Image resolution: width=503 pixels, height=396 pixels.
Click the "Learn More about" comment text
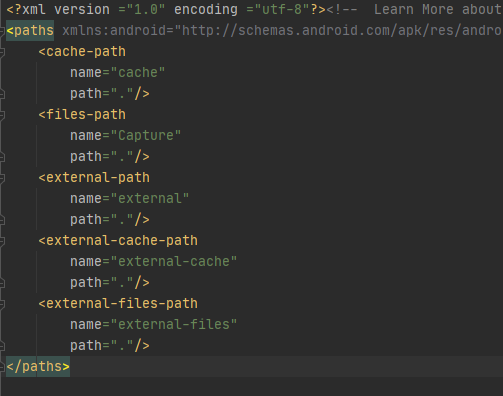pyautogui.click(x=438, y=10)
